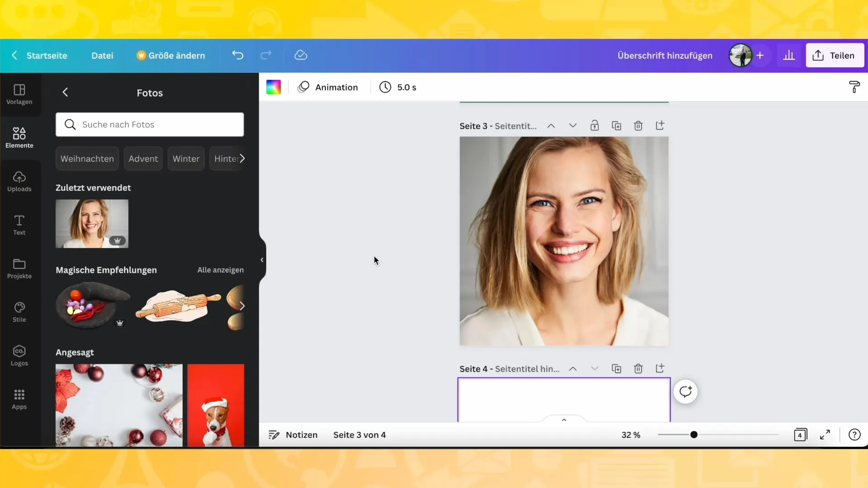Add a comment with the speech bubble button

(685, 392)
